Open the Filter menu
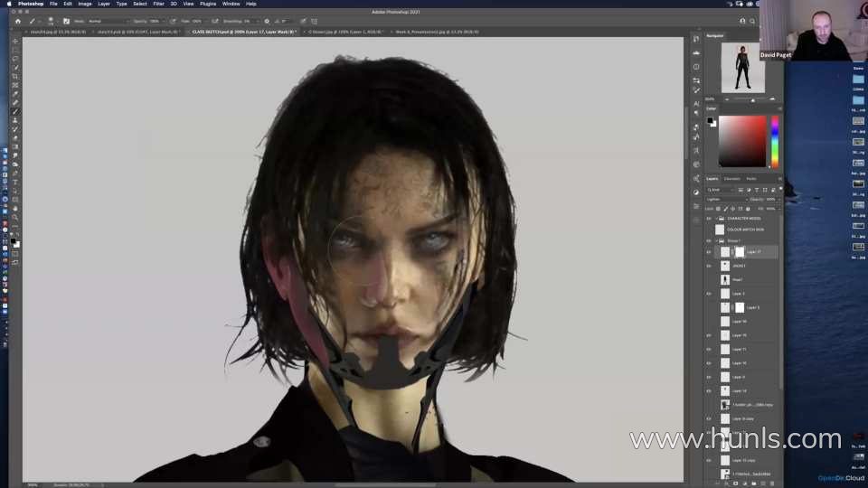 point(158,4)
